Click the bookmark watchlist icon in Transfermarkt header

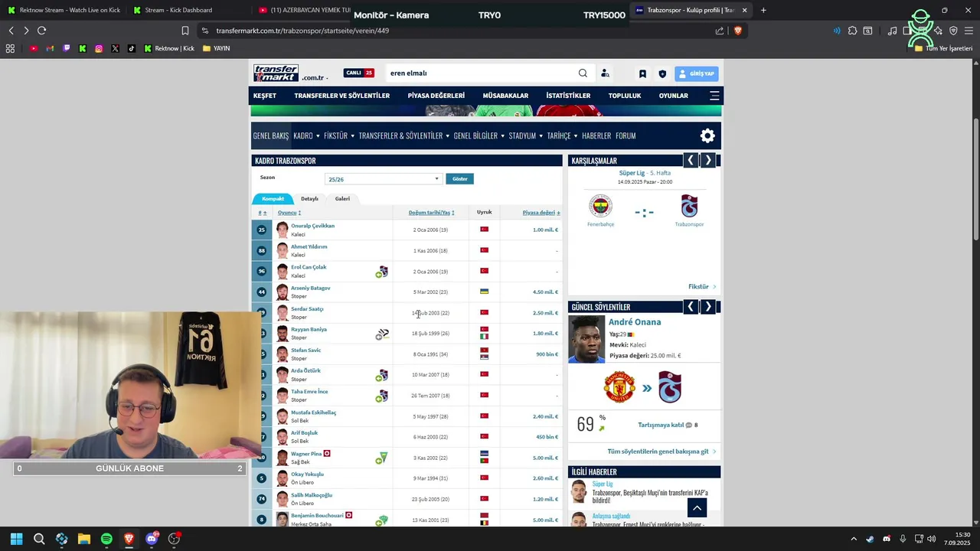pyautogui.click(x=642, y=73)
